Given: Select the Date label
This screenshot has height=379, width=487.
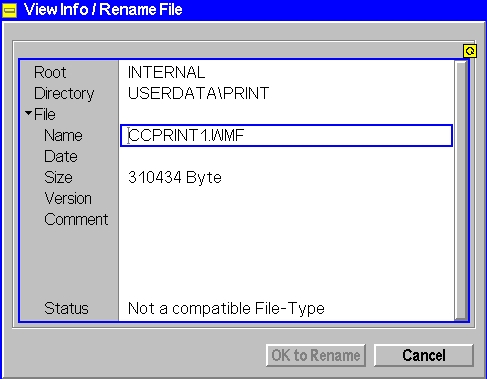Looking at the screenshot, I should tap(61, 156).
